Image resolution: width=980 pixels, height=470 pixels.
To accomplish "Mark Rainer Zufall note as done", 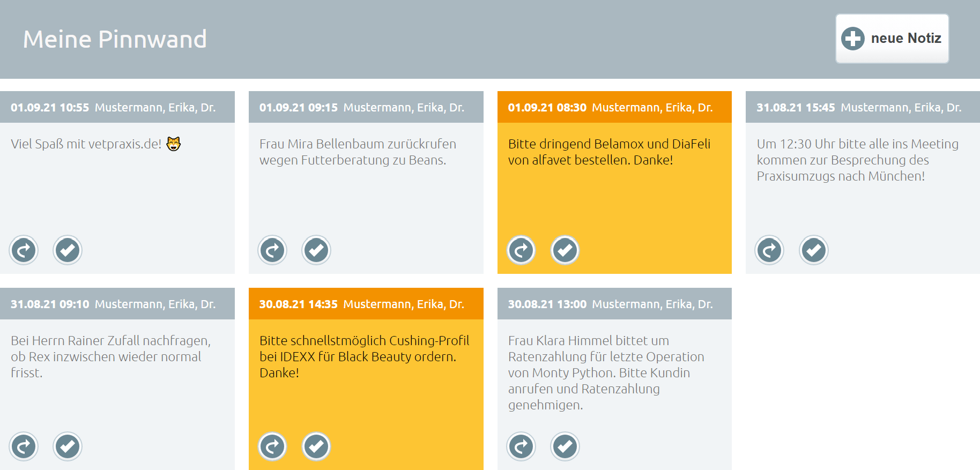I will pyautogui.click(x=68, y=446).
